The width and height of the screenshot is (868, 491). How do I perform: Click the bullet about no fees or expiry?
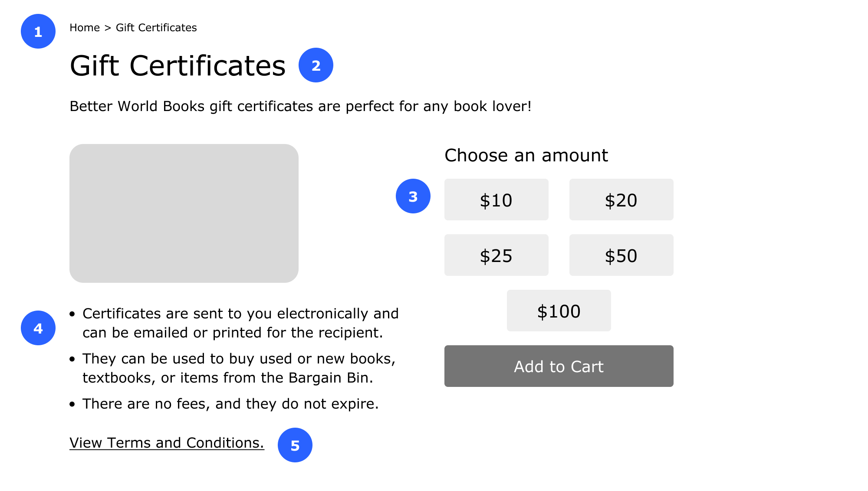pos(230,404)
